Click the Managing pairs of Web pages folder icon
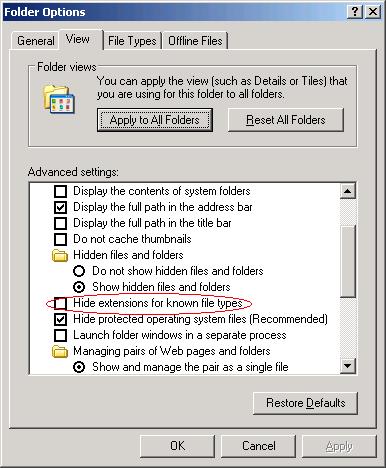The width and height of the screenshot is (386, 468). coord(60,351)
